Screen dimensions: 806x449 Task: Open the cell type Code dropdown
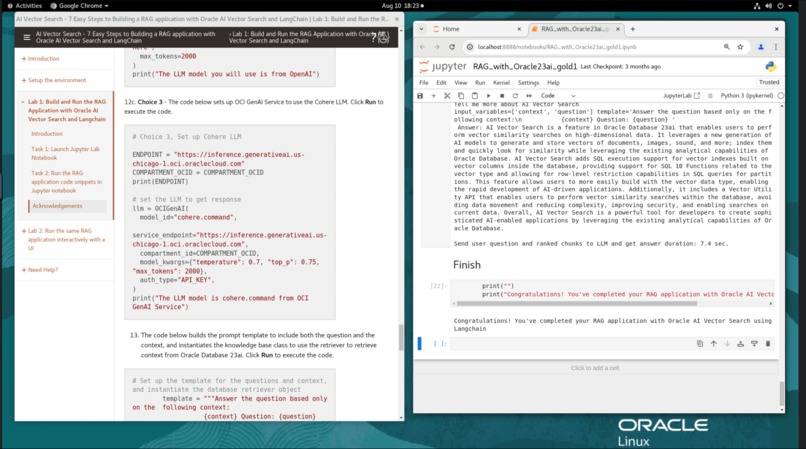coord(558,96)
